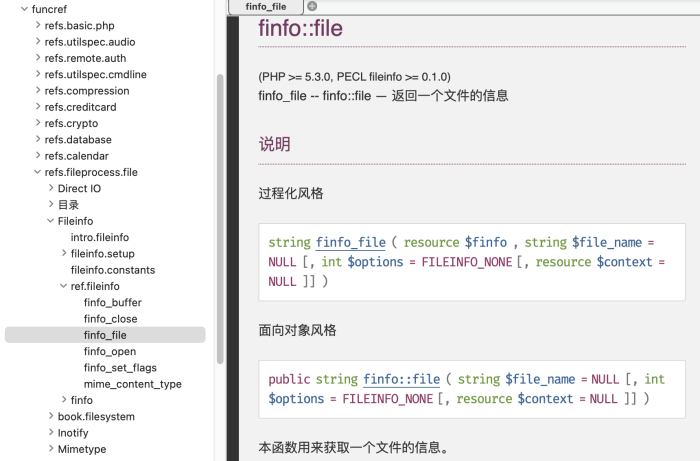Image resolution: width=700 pixels, height=461 pixels.
Task: Select finfo_set_flags in tree
Action: pos(120,368)
